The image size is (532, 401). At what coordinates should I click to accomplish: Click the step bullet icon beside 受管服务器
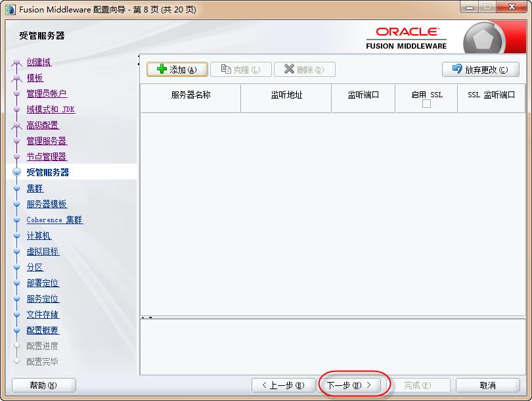(x=16, y=172)
